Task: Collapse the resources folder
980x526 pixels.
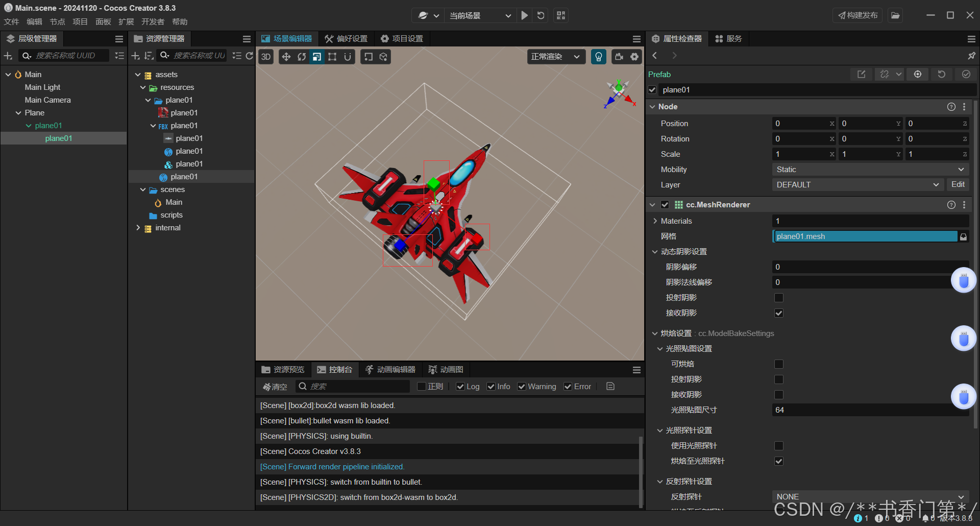Action: coord(143,87)
